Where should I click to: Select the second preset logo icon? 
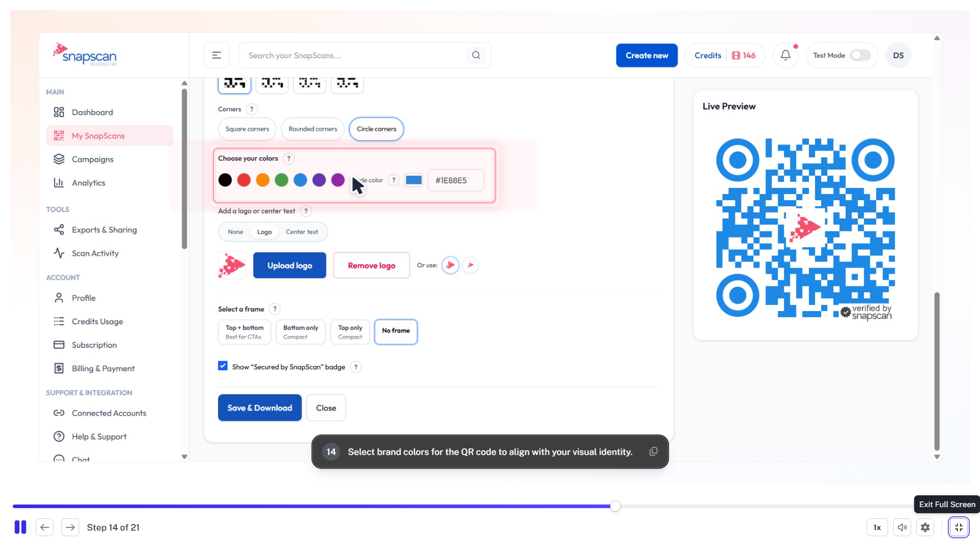pos(470,266)
